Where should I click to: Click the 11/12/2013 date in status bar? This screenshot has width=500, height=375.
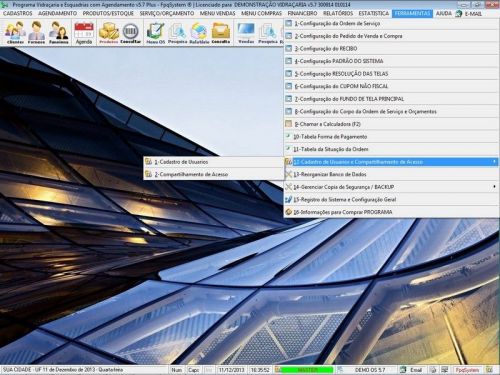point(231,370)
